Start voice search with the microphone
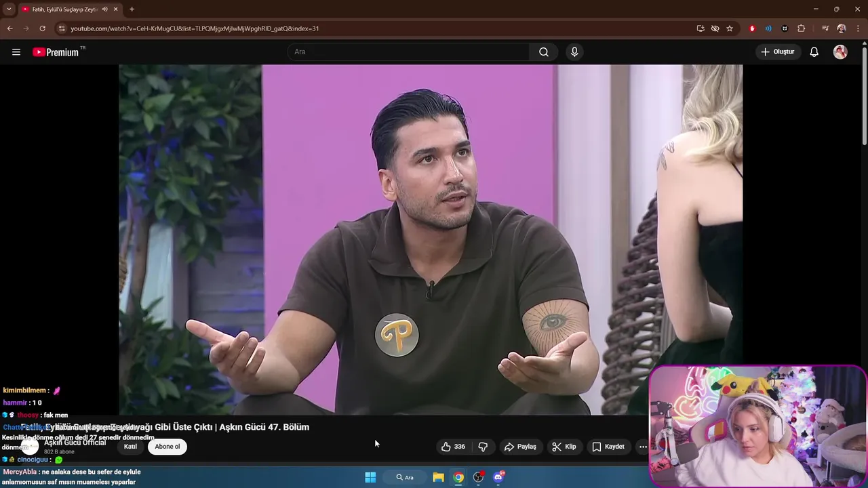 tap(574, 52)
